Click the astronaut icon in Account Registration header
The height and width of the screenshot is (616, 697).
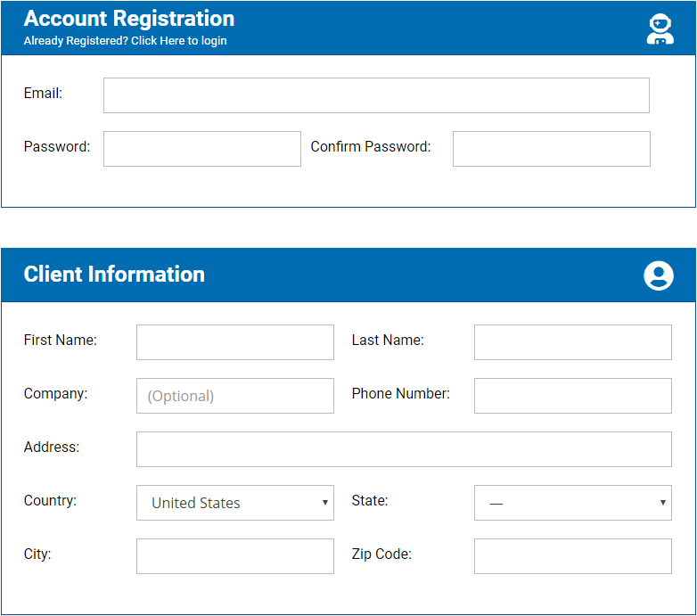660,29
